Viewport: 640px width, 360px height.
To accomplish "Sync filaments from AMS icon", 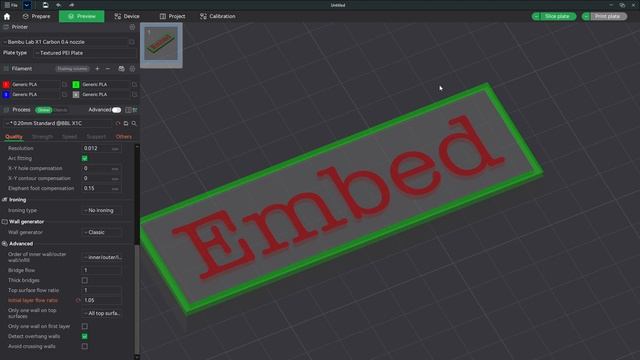I will 121,69.
